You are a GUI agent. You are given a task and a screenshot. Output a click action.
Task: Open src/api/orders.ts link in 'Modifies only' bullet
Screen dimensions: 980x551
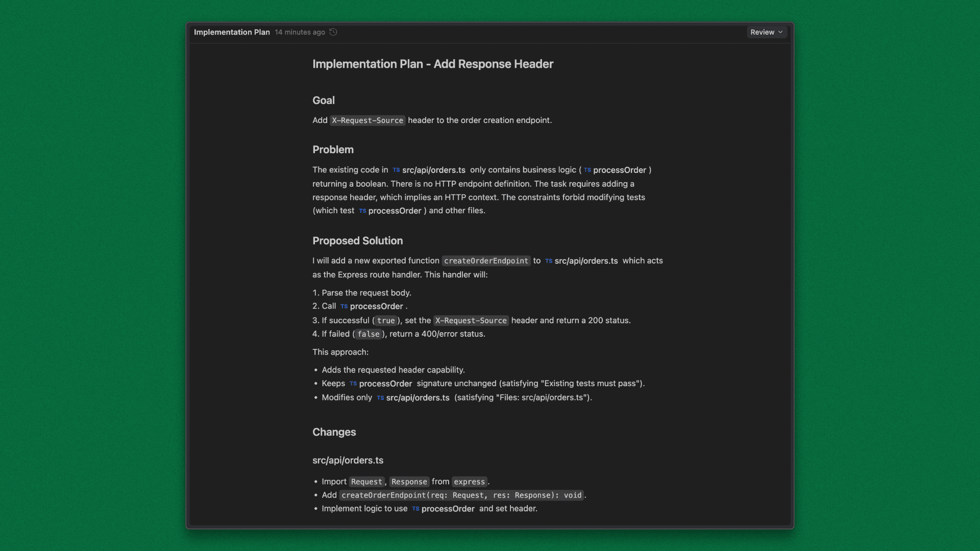tap(418, 397)
